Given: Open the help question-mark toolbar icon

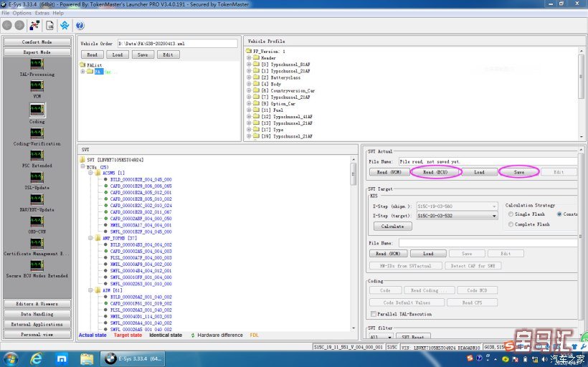Looking at the screenshot, I should point(80,26).
